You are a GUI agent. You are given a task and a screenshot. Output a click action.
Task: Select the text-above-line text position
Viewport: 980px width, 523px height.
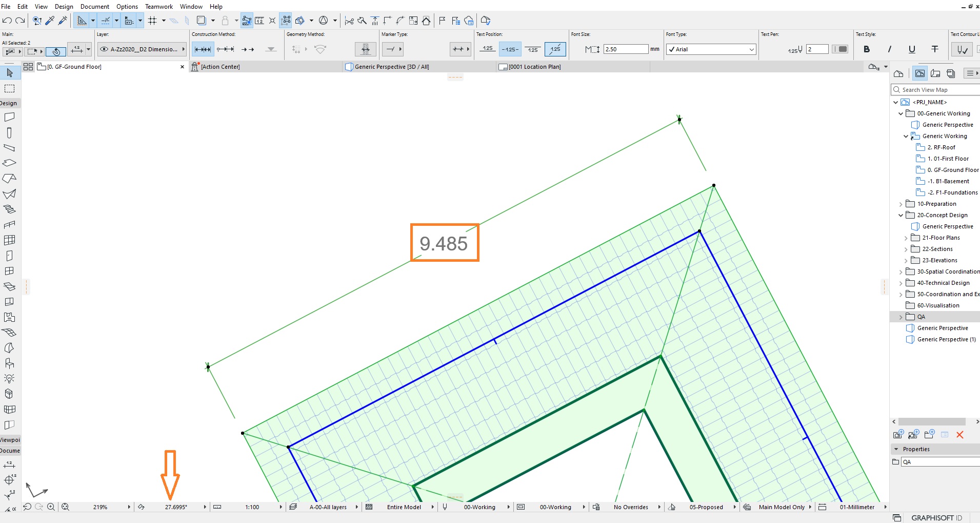pyautogui.click(x=488, y=49)
